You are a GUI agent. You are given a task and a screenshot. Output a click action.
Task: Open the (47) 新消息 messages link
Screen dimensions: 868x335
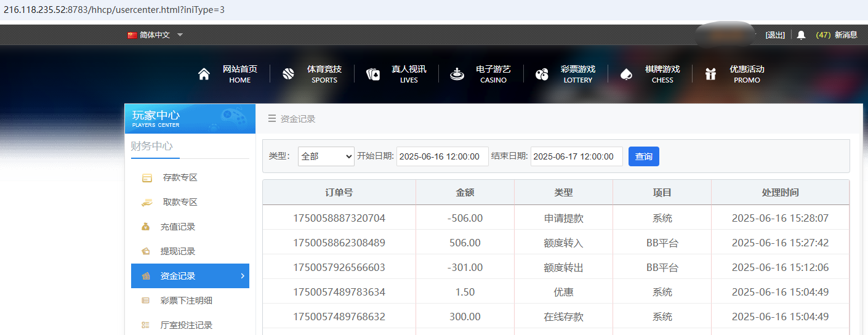point(837,35)
